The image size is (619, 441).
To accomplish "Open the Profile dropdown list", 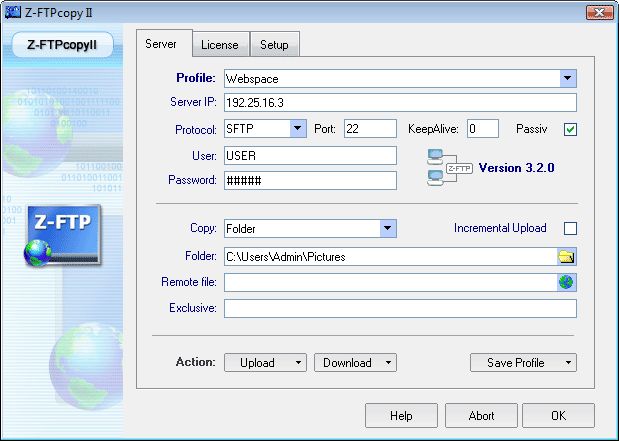I will [x=568, y=78].
